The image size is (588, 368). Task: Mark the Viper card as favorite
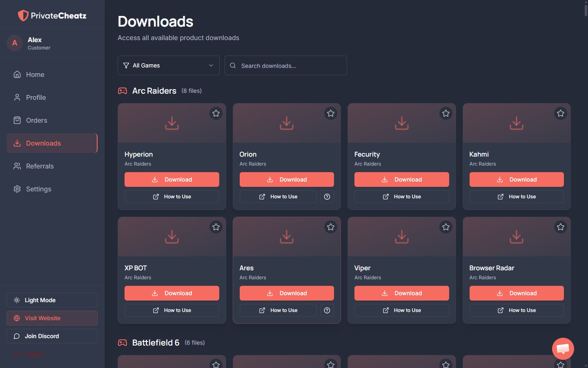pyautogui.click(x=446, y=227)
